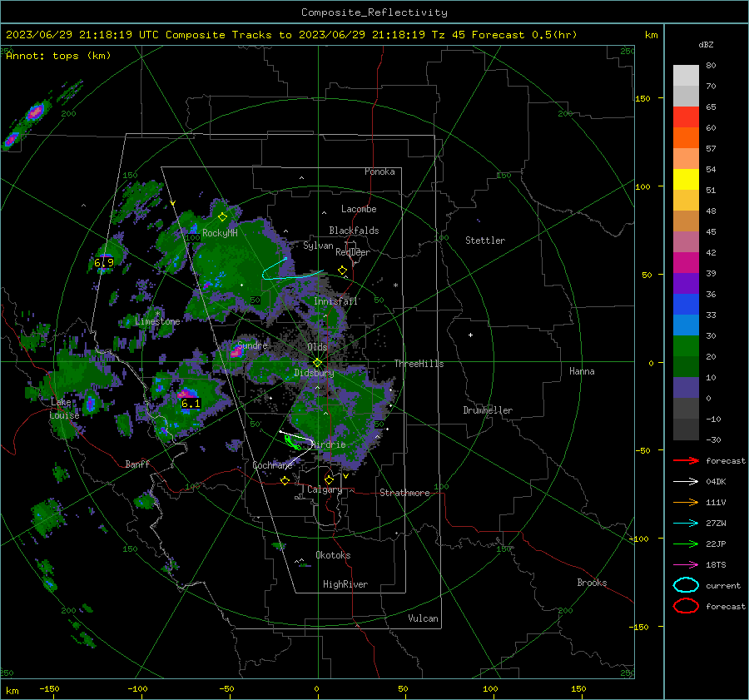Click the storm top label 6.1
The width and height of the screenshot is (749, 700).
point(191,404)
